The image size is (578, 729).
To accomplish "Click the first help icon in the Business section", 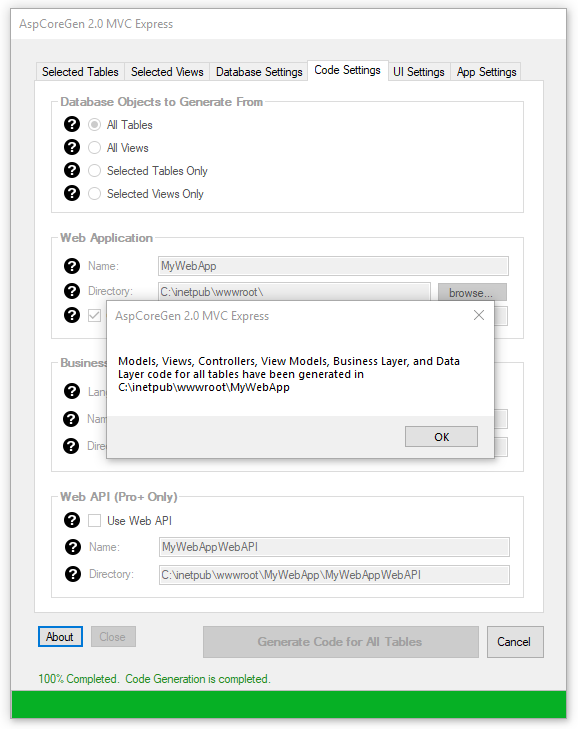I will [72, 391].
